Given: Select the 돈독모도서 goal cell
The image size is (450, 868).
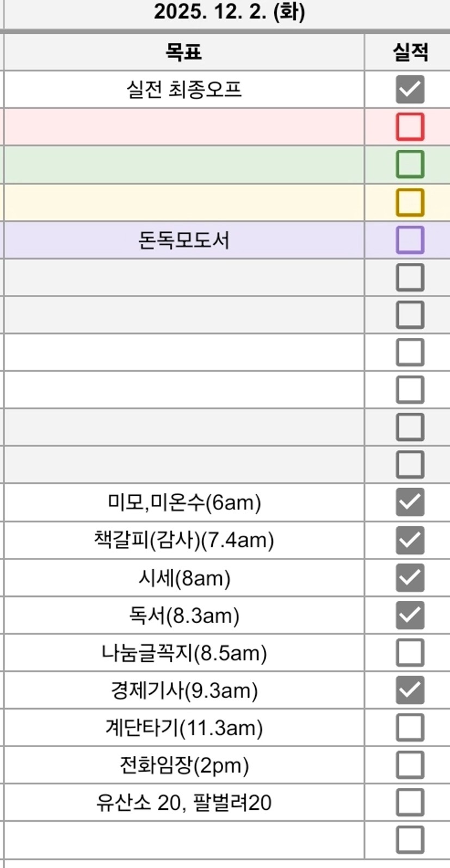Looking at the screenshot, I should [x=184, y=240].
